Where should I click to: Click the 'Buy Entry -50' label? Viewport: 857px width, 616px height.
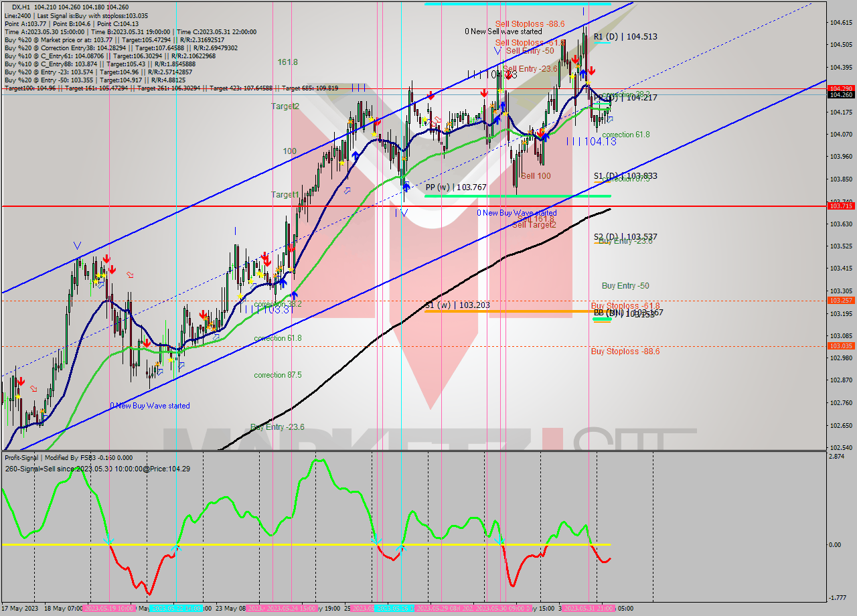click(625, 286)
